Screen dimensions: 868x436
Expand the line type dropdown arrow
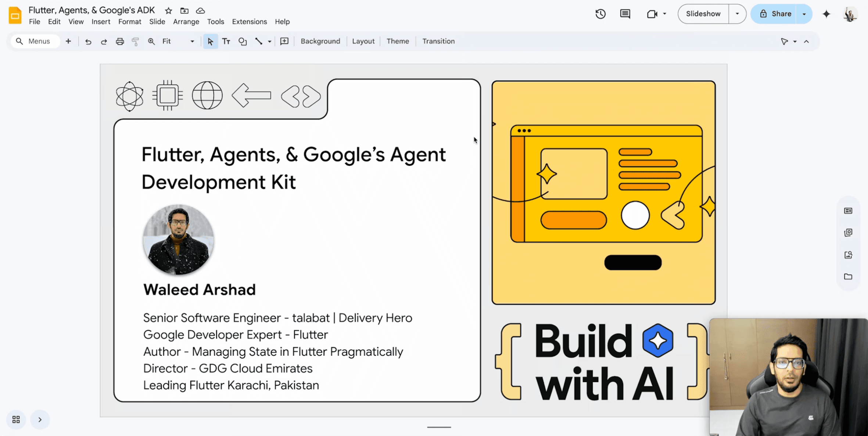pyautogui.click(x=270, y=42)
